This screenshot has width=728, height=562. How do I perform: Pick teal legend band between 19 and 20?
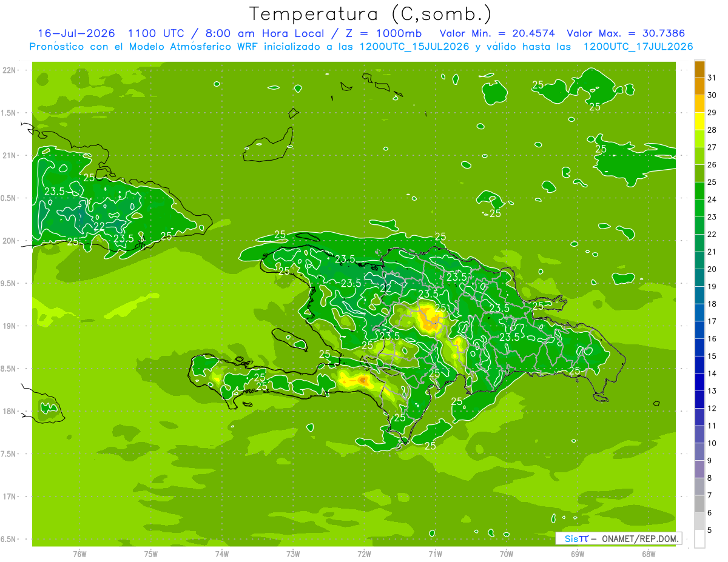point(699,277)
